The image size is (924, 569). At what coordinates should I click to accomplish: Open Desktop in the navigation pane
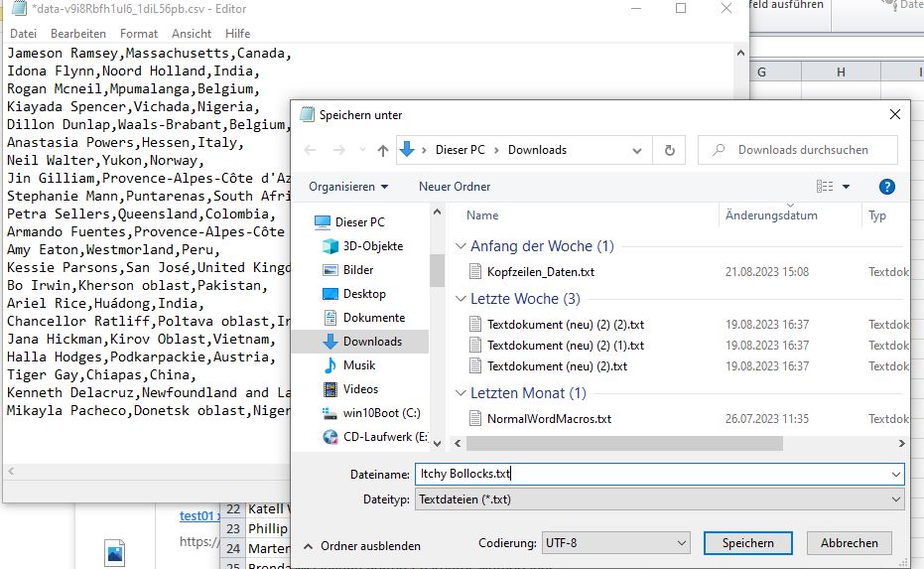click(x=364, y=294)
